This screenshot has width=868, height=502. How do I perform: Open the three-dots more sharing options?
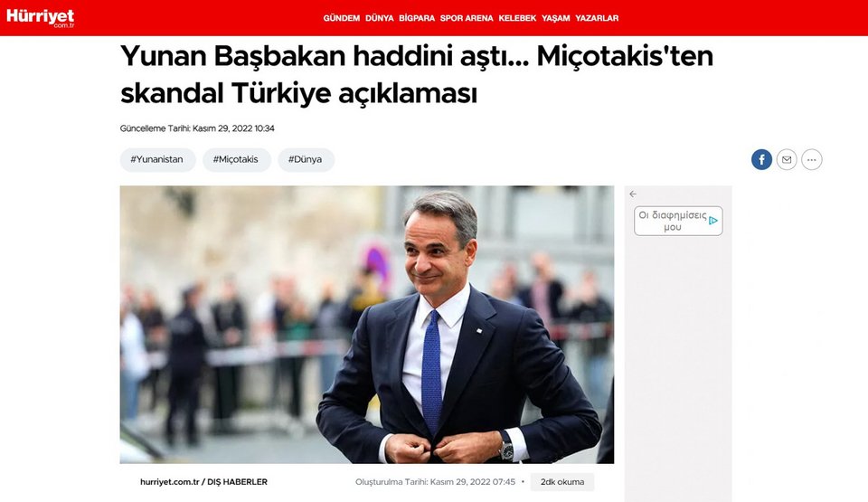coord(812,159)
